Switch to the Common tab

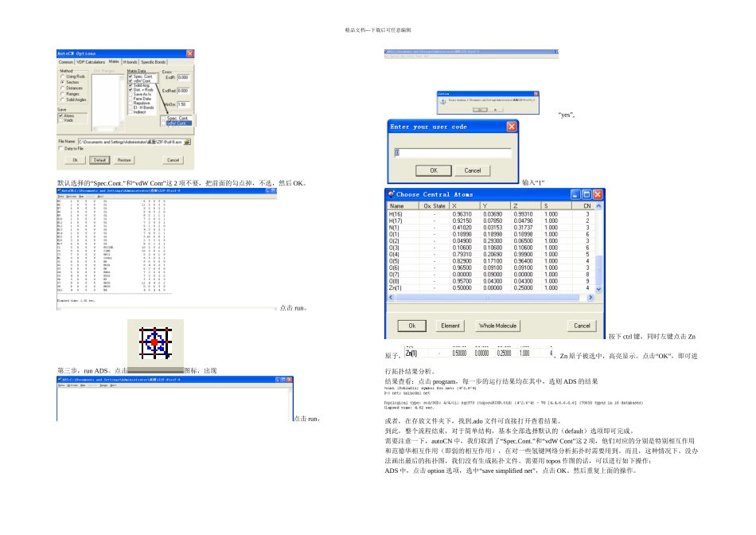pyautogui.click(x=66, y=62)
